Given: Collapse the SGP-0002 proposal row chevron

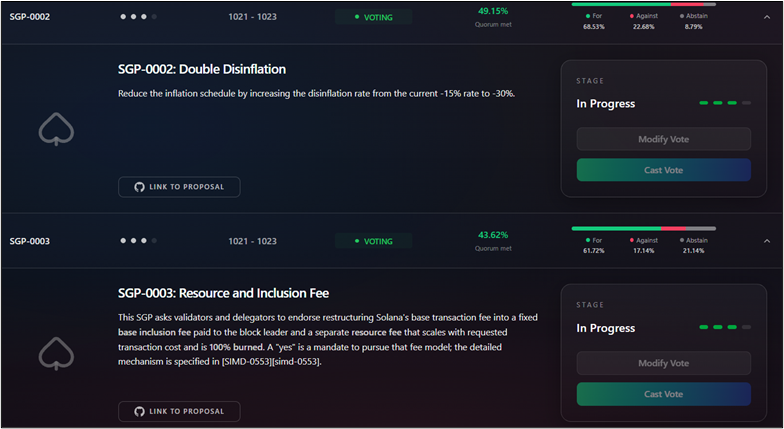Looking at the screenshot, I should pos(766,17).
